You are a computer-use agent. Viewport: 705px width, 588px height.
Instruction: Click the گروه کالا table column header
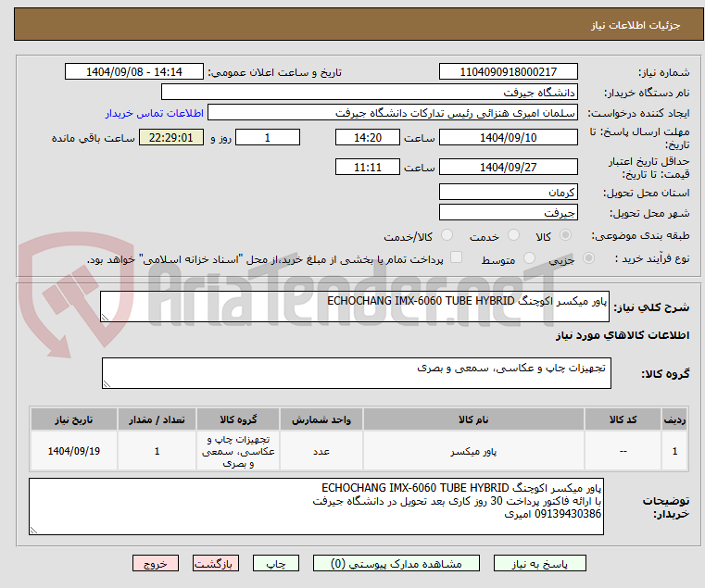click(238, 419)
